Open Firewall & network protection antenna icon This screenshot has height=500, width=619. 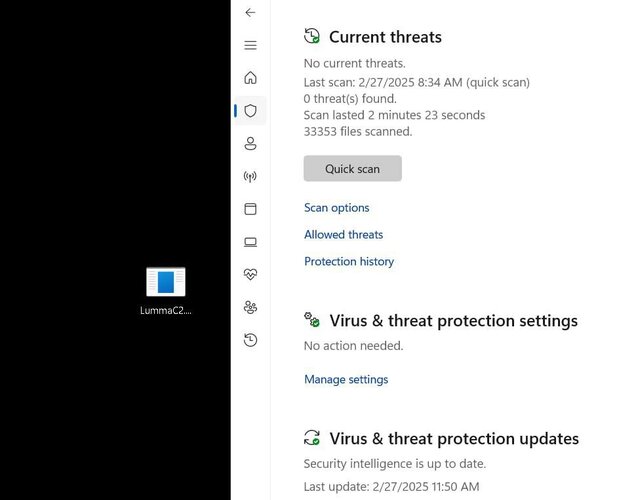click(x=250, y=176)
